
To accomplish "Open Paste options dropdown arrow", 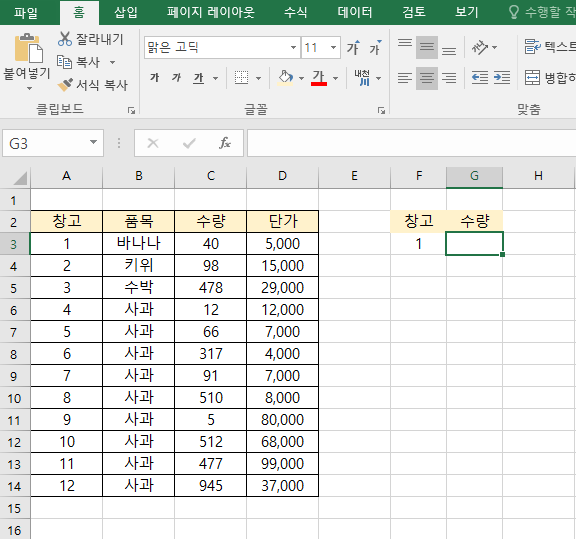I will [x=29, y=89].
